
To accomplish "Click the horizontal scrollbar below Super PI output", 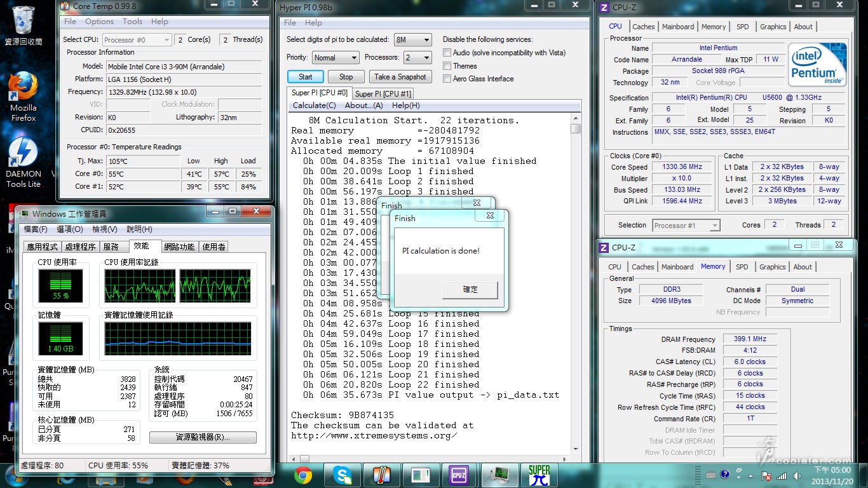I will coord(431,459).
